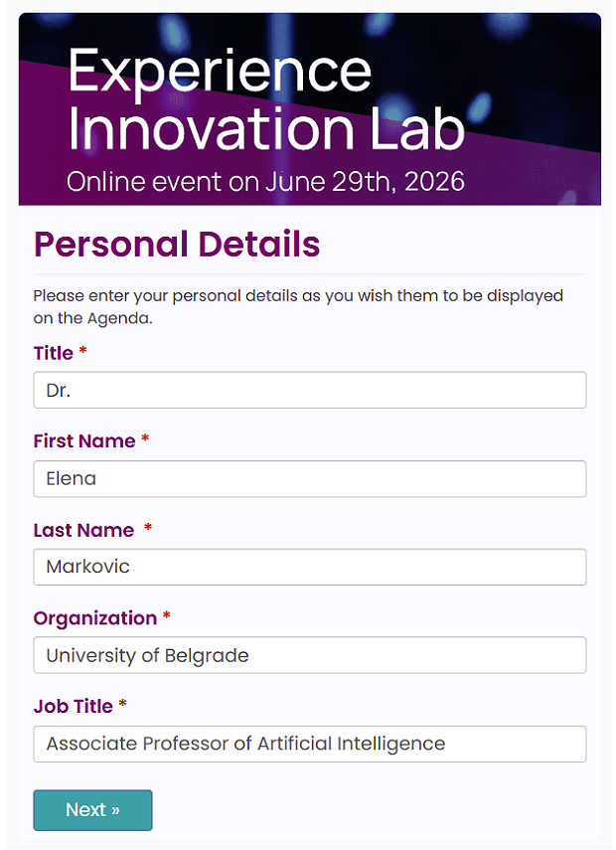The image size is (616, 850).
Task: Click the red asterisk next to Job Title
Action: point(123,705)
